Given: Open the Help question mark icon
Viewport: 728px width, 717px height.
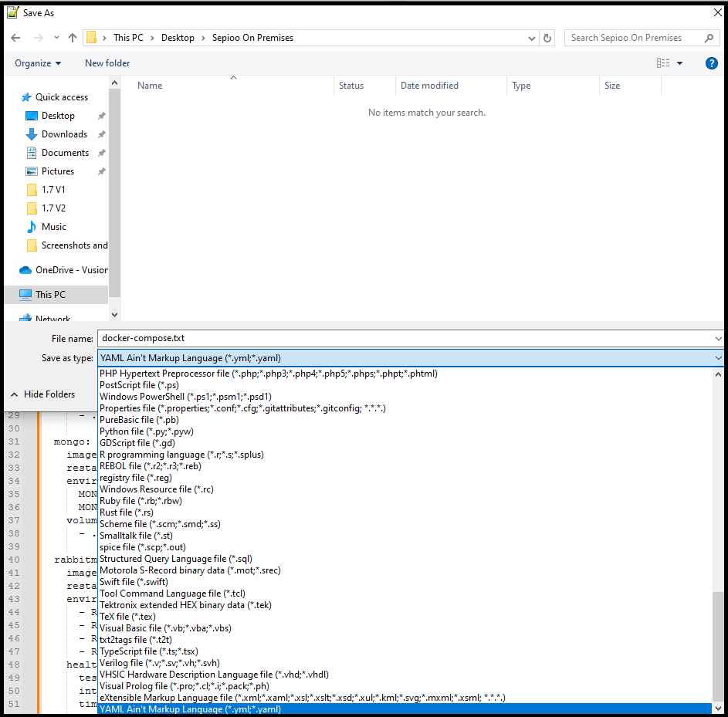Looking at the screenshot, I should [x=712, y=63].
